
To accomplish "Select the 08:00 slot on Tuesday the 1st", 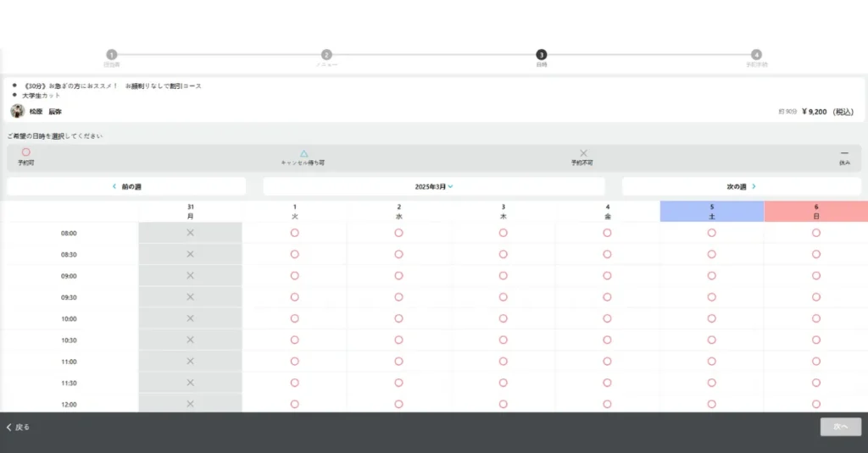I will (x=294, y=233).
